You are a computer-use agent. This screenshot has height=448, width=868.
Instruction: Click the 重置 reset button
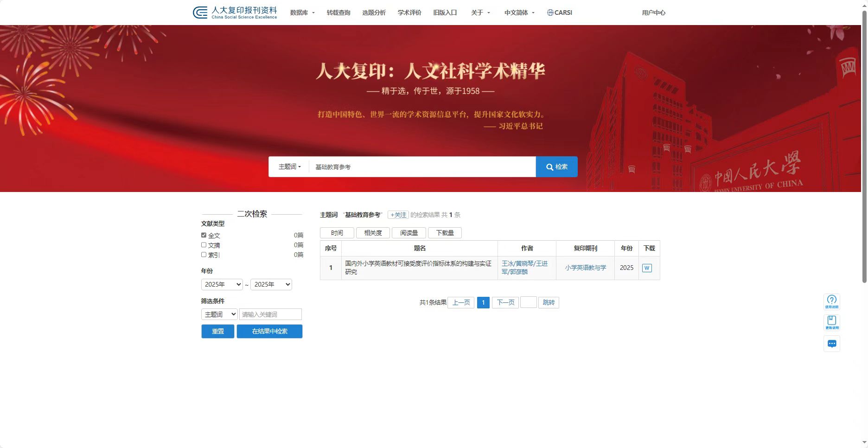[x=218, y=331]
